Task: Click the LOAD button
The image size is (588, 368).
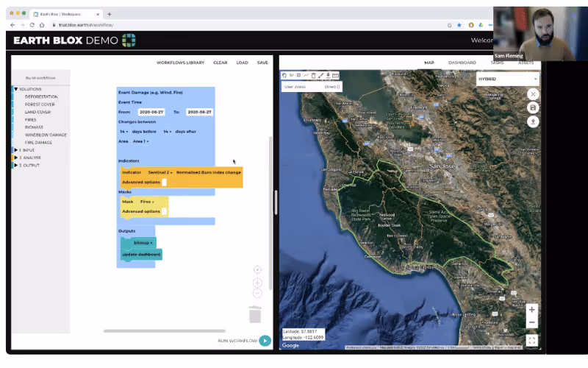Action: (x=243, y=63)
